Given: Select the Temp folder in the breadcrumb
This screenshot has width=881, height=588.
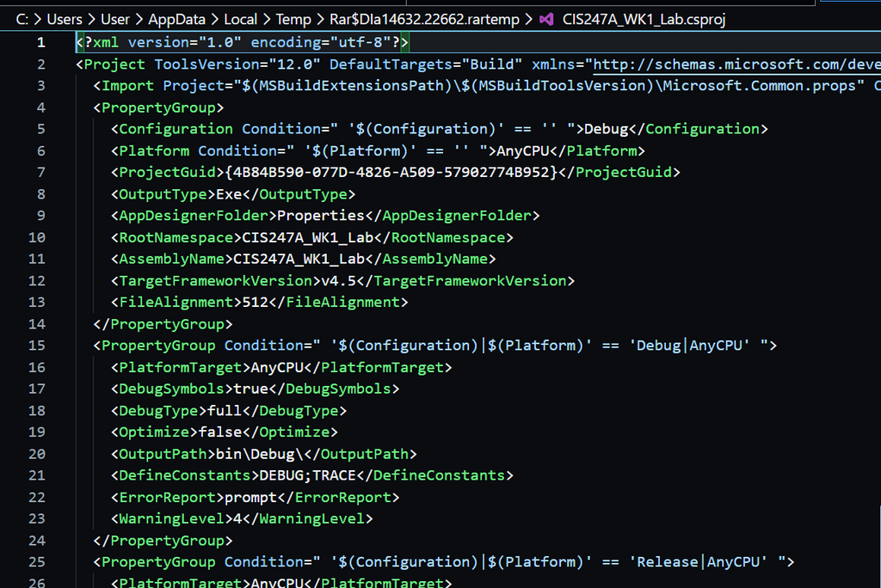Looking at the screenshot, I should tap(297, 19).
